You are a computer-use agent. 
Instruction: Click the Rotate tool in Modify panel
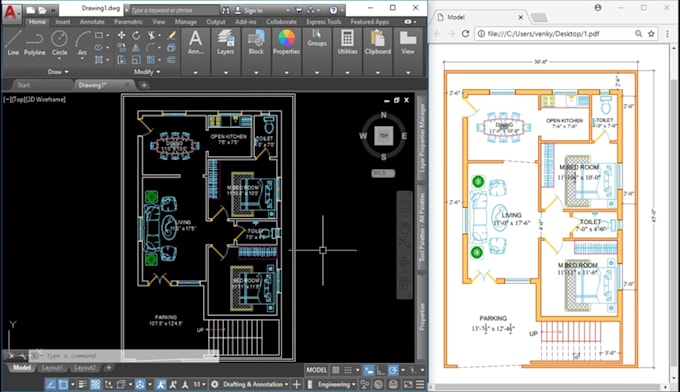[x=136, y=35]
